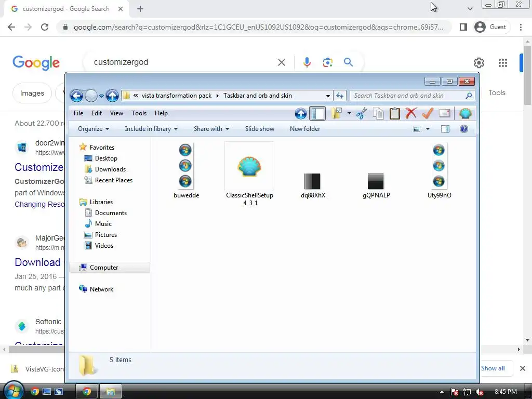The image size is (532, 399).
Task: Open the View menu in Explorer
Action: click(116, 113)
